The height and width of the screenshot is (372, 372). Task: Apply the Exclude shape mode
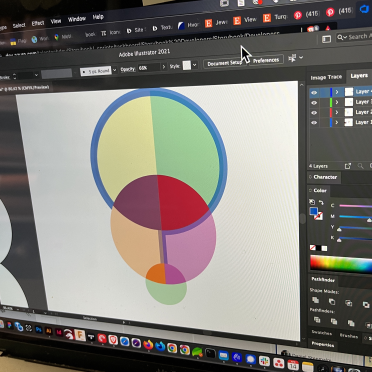click(366, 304)
